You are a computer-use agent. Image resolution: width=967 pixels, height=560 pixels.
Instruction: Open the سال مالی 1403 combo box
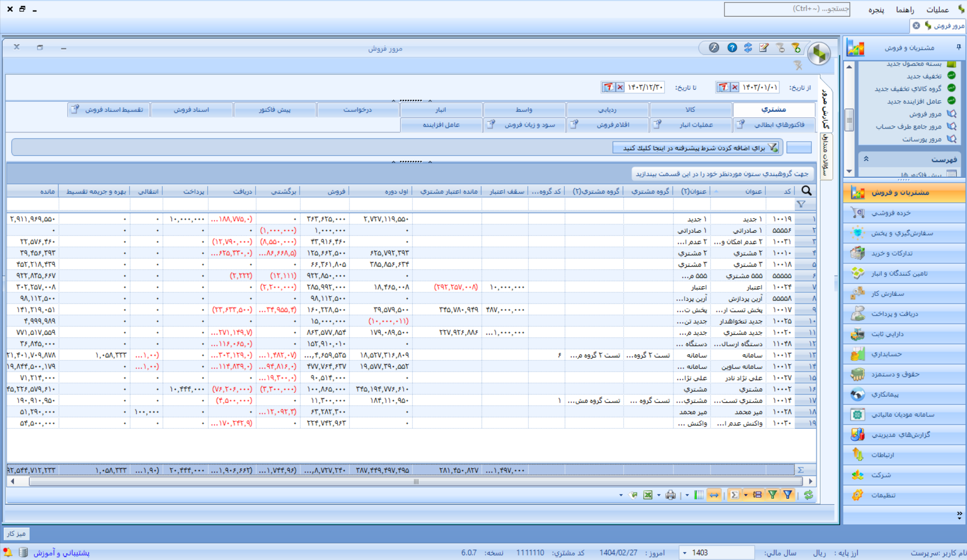[716, 552]
